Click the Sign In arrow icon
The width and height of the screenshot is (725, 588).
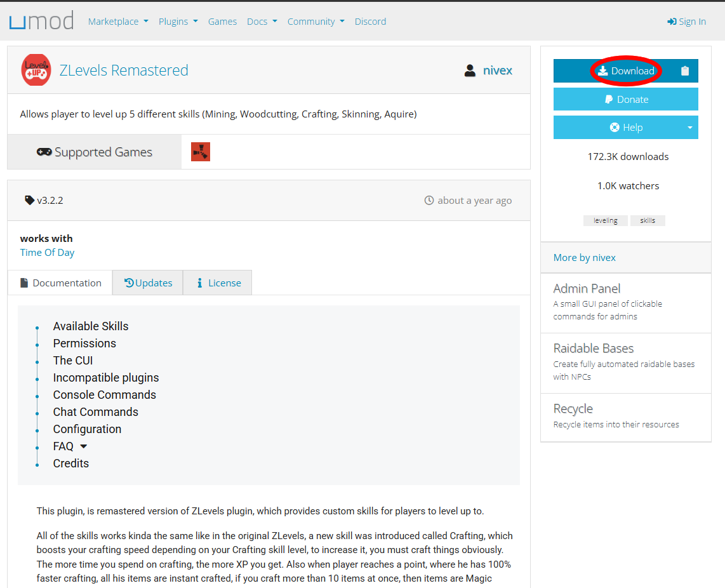click(672, 22)
